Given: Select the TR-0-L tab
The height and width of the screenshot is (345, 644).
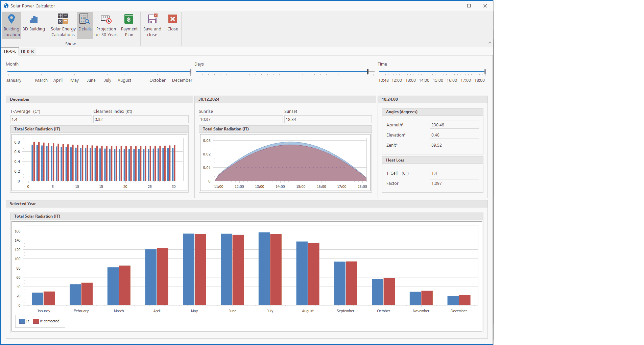Looking at the screenshot, I should coord(10,51).
